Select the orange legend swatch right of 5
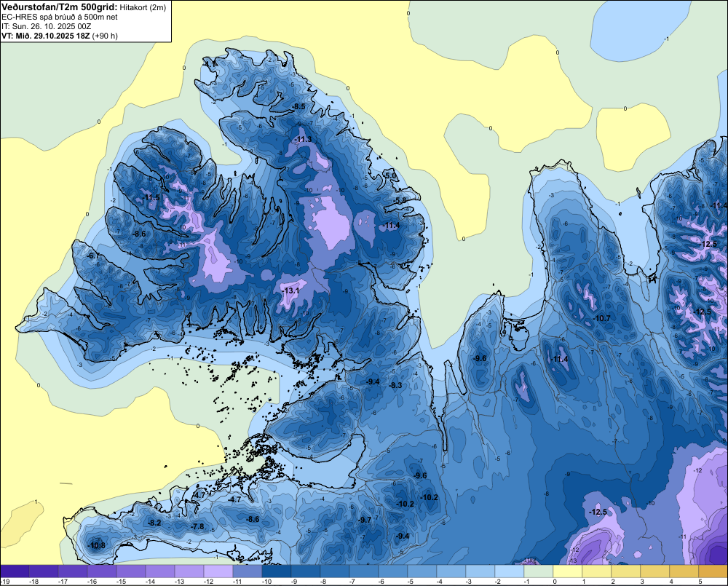728x586 pixels. (713, 571)
